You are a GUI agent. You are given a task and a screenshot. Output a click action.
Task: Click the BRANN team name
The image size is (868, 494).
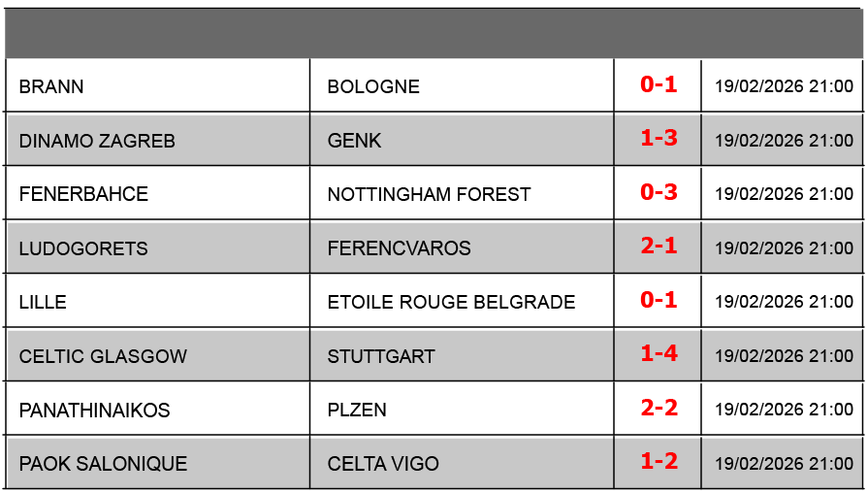point(51,86)
